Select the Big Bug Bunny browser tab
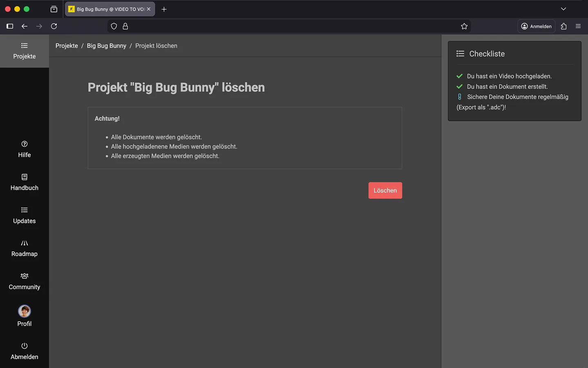 click(107, 9)
